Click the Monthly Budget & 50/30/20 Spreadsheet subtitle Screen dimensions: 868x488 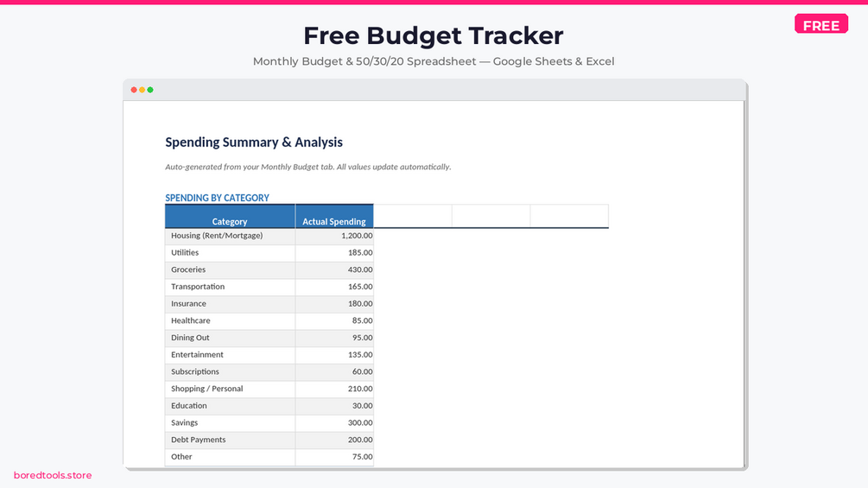pyautogui.click(x=434, y=61)
